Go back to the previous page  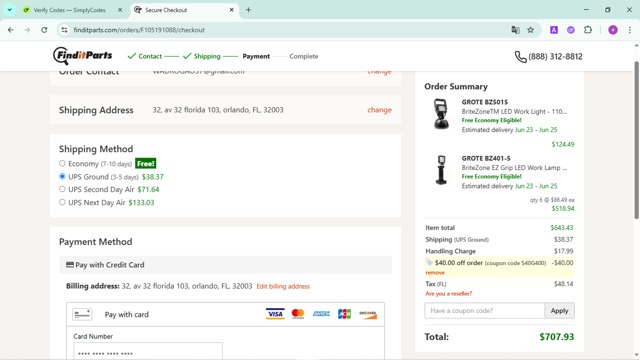coord(11,30)
